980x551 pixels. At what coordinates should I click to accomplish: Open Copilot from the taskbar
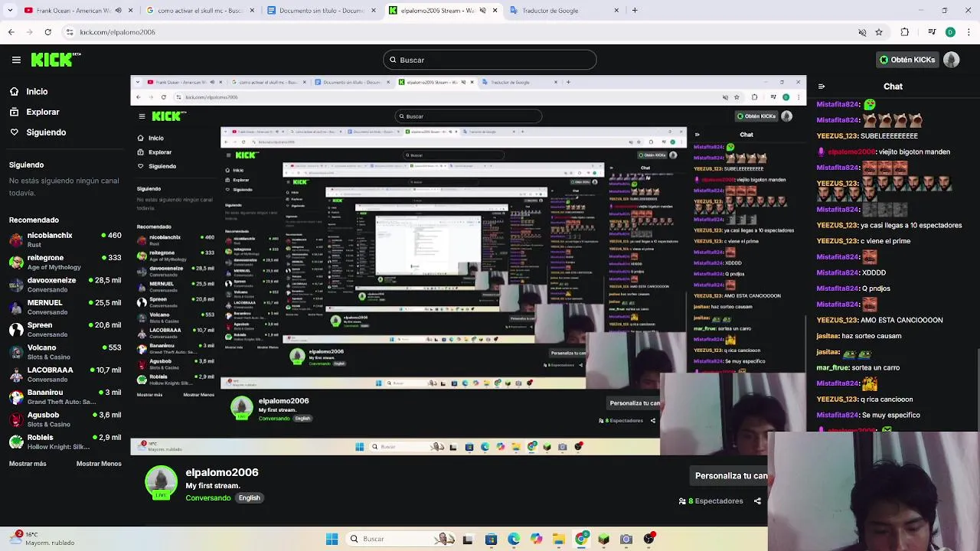(x=536, y=539)
